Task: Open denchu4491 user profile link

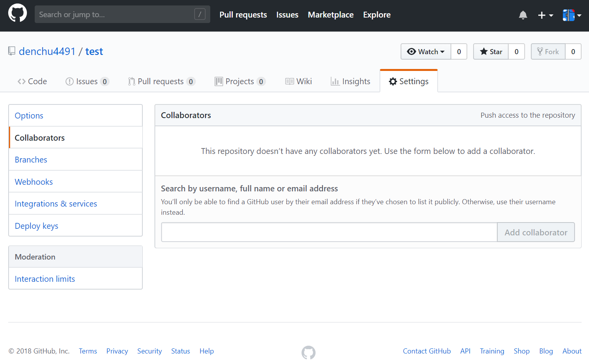Action: pyautogui.click(x=47, y=51)
